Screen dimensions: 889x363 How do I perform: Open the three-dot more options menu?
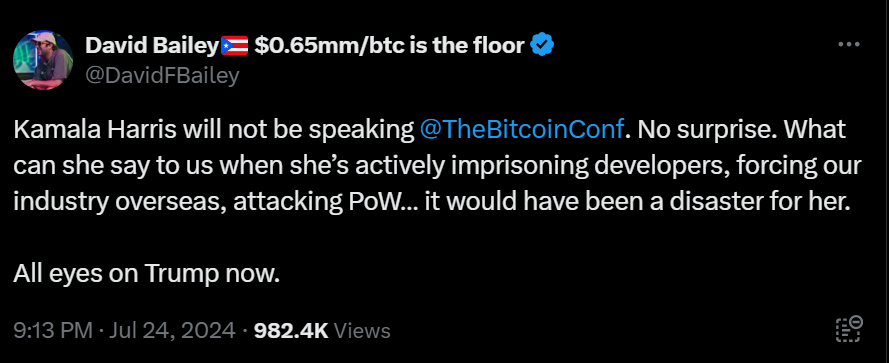849,44
